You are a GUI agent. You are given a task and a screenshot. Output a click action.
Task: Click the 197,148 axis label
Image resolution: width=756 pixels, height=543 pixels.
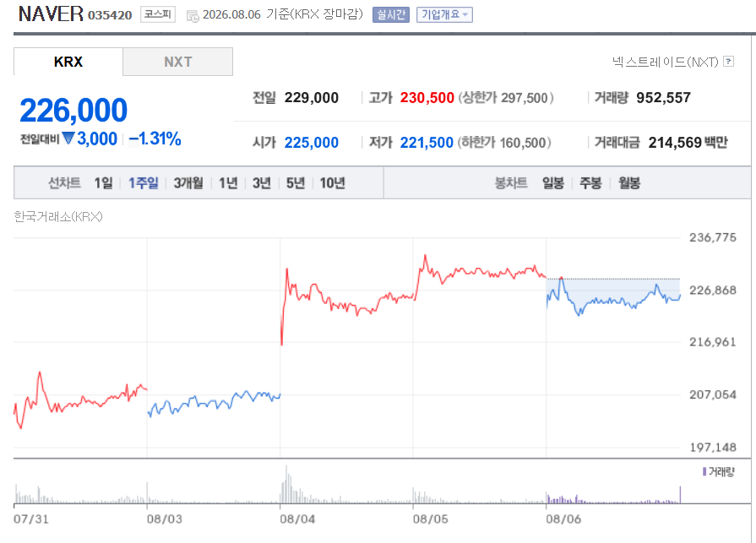tap(713, 448)
